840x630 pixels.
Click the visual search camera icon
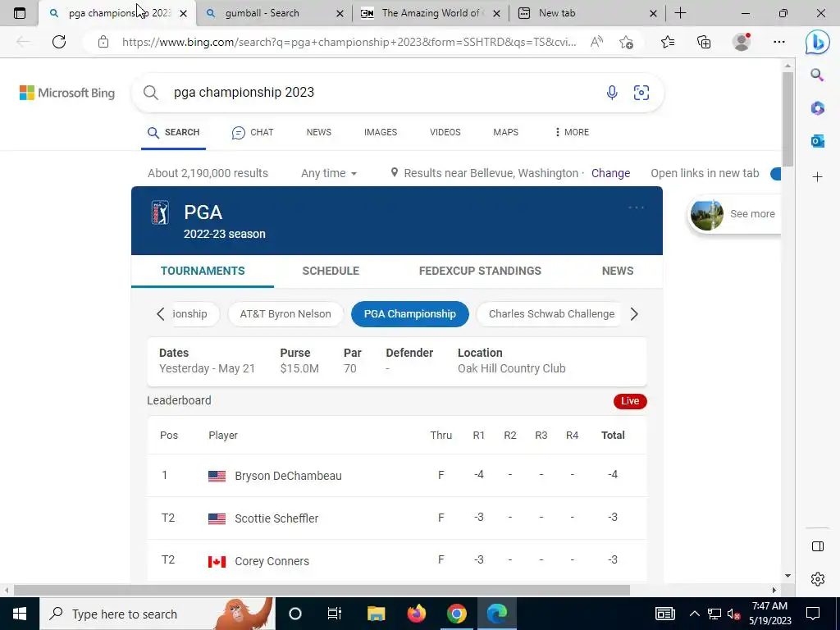point(641,93)
